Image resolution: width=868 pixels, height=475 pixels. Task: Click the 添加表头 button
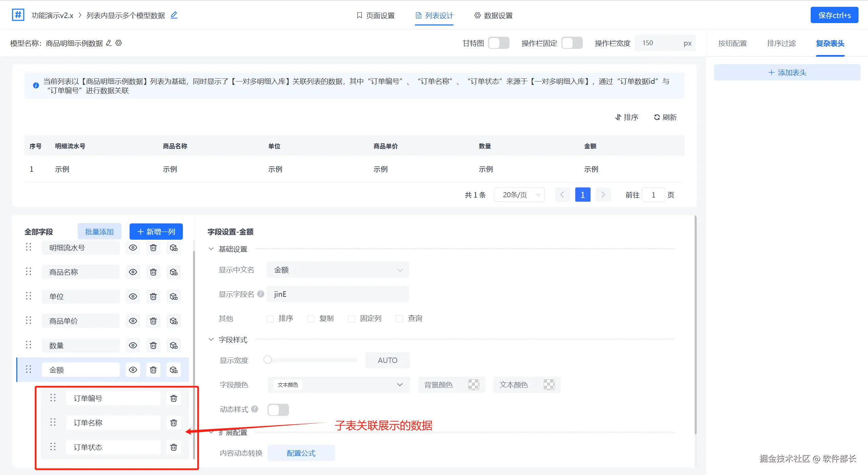coord(787,72)
